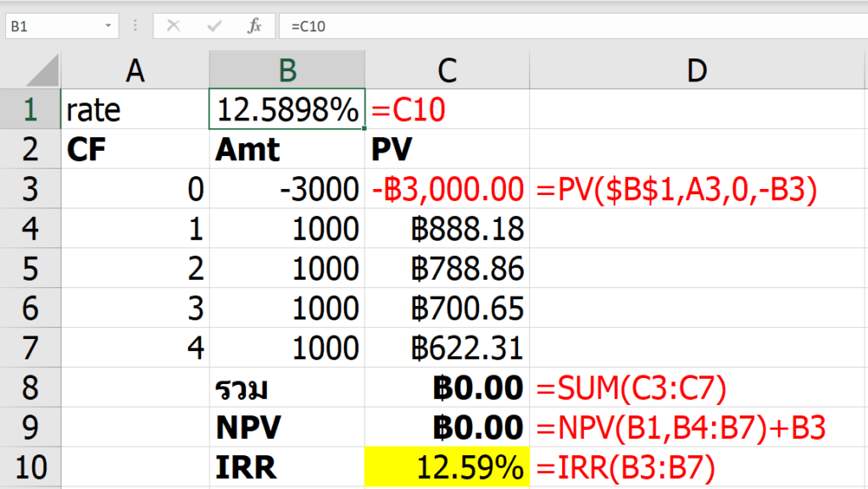Click cell B1 showing 12.5898%

coord(287,109)
